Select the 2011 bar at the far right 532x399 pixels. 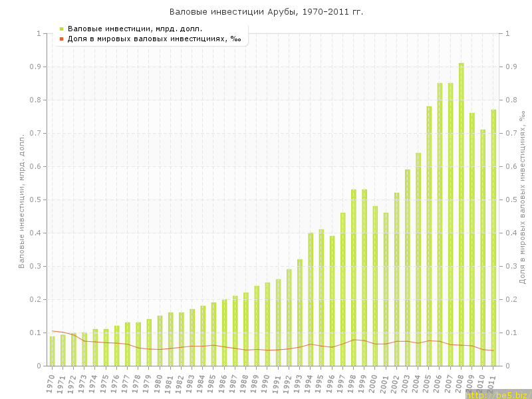(493, 239)
